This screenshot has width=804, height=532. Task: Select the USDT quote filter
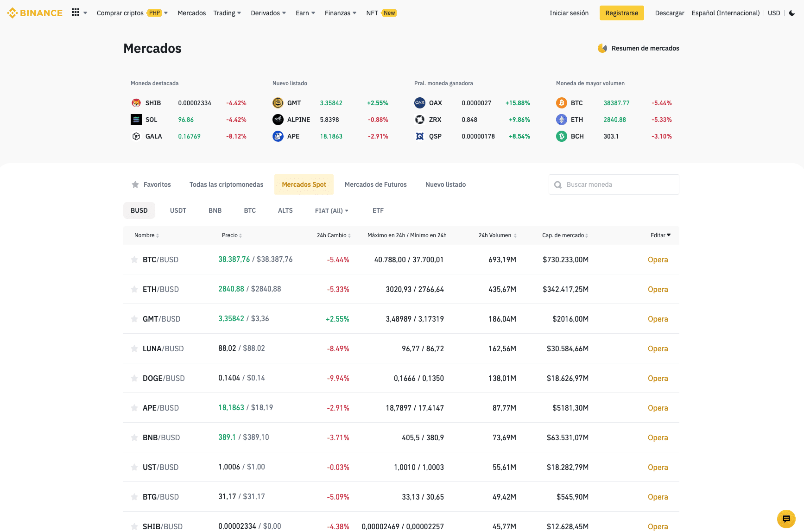pyautogui.click(x=178, y=210)
